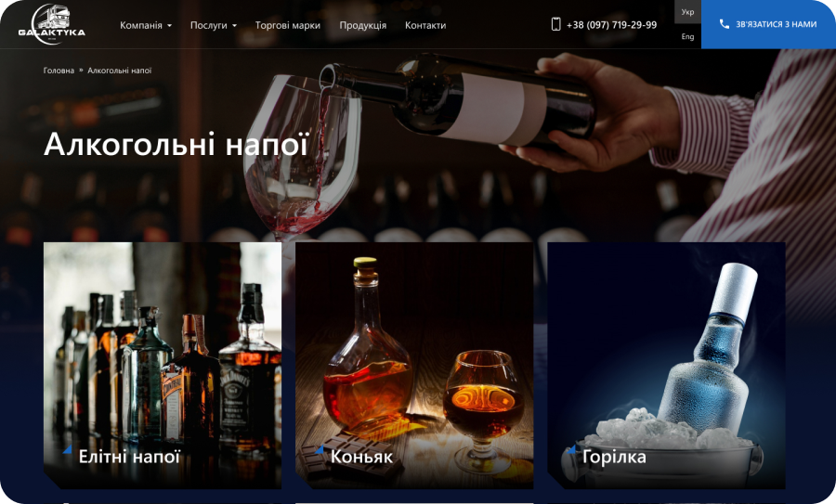Click the Galaktyka truck logo
836x504 pixels.
[x=52, y=24]
